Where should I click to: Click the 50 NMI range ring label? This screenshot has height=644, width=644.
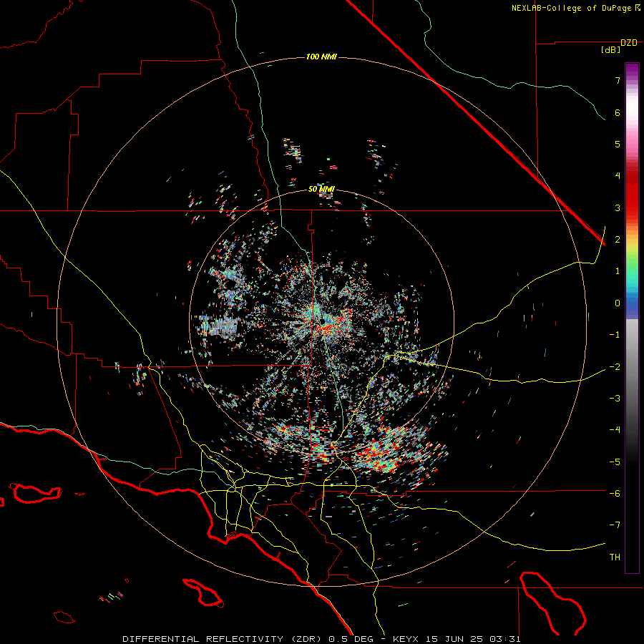tap(321, 189)
